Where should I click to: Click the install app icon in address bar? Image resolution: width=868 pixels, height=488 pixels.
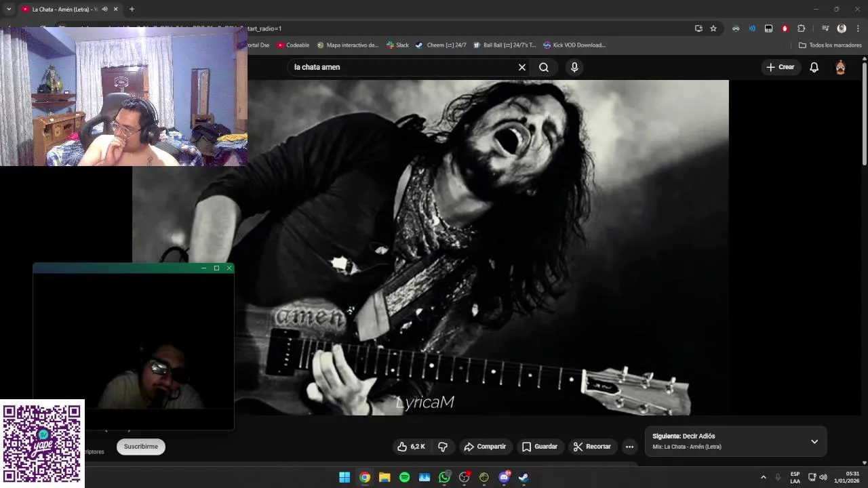[698, 28]
